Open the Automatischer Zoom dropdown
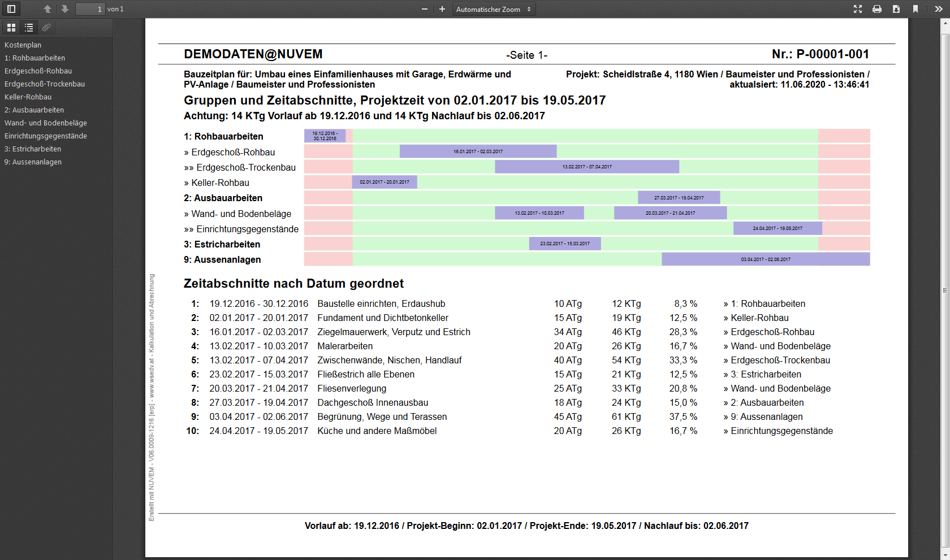 pos(494,9)
